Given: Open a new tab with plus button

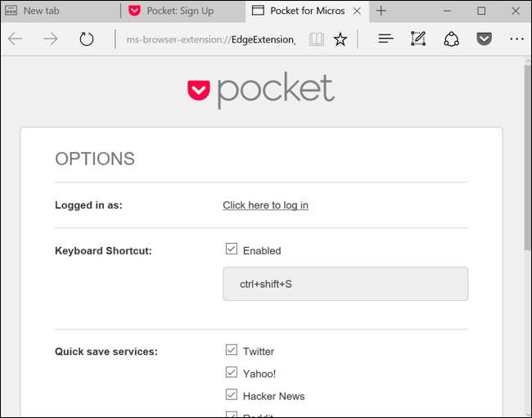Looking at the screenshot, I should [381, 11].
